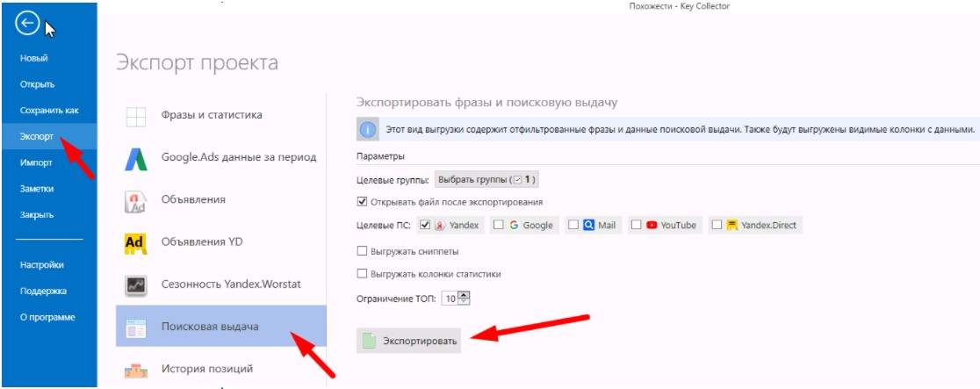Viewport: 980px width, 389px height.
Task: Open Настройки in the sidebar
Action: click(x=42, y=264)
